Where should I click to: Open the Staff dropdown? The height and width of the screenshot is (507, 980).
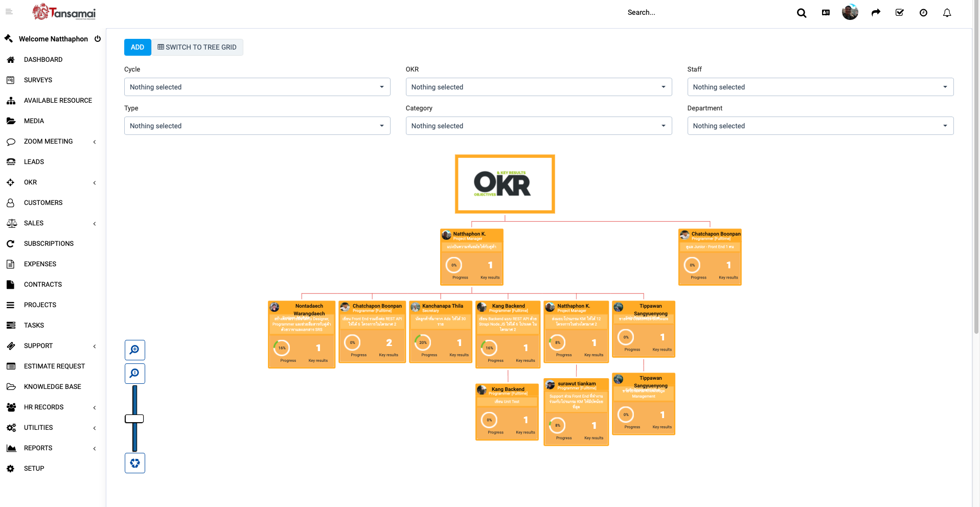[x=820, y=87]
